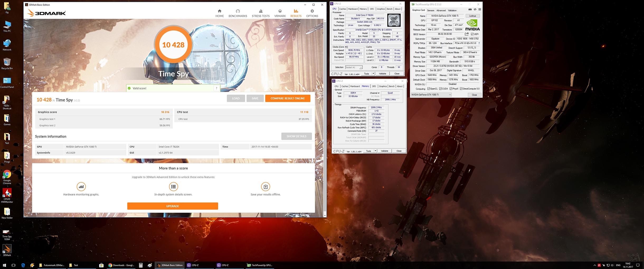The image size is (644, 269).
Task: Click the Windows Start button
Action: [x=4, y=265]
